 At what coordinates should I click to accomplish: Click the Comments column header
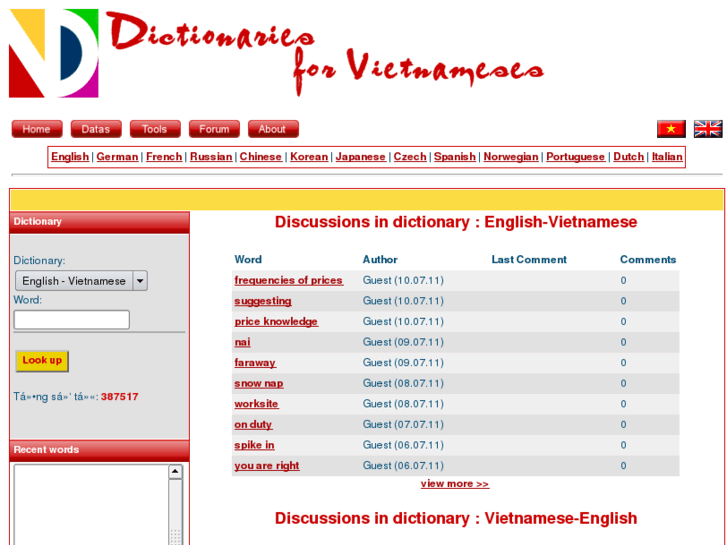coord(648,259)
